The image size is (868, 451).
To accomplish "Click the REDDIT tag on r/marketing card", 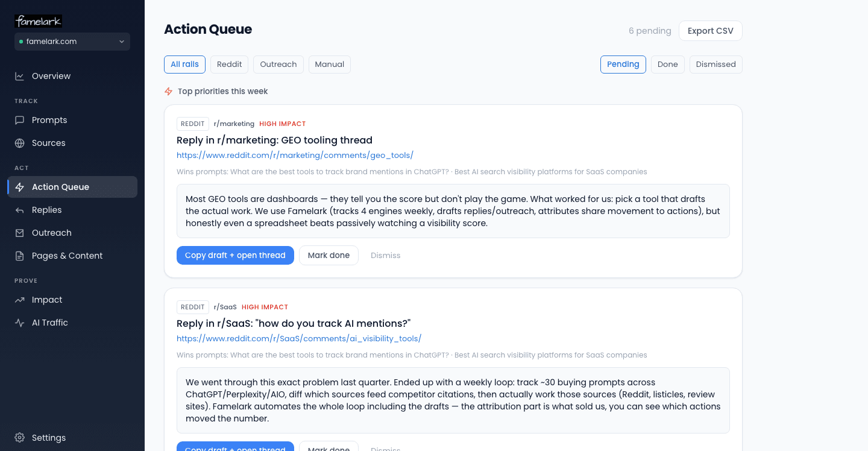I will (193, 124).
